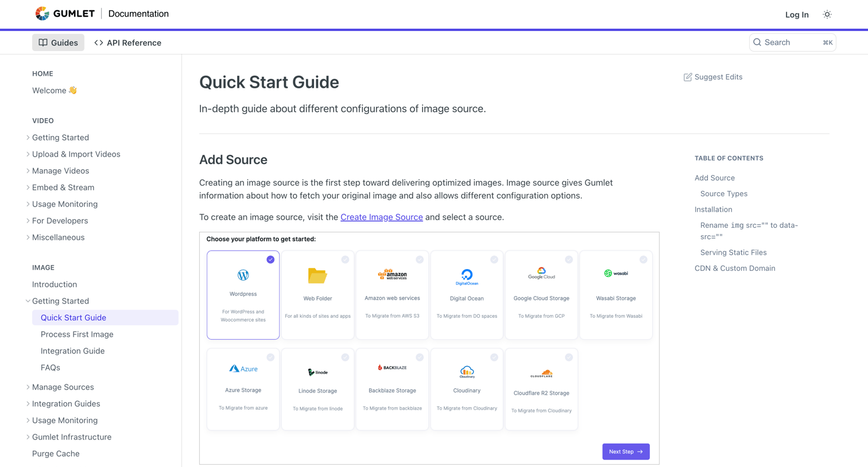Viewport: 868px width, 467px height.
Task: Check the Wasabi Storage card checkmark
Action: coord(644,259)
